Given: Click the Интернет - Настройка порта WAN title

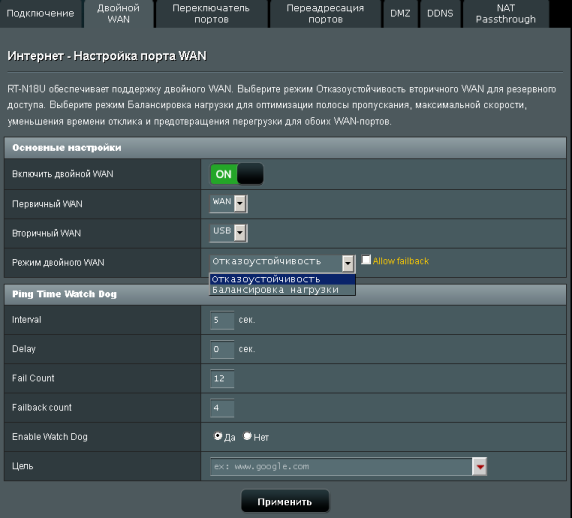Looking at the screenshot, I should pyautogui.click(x=107, y=56).
